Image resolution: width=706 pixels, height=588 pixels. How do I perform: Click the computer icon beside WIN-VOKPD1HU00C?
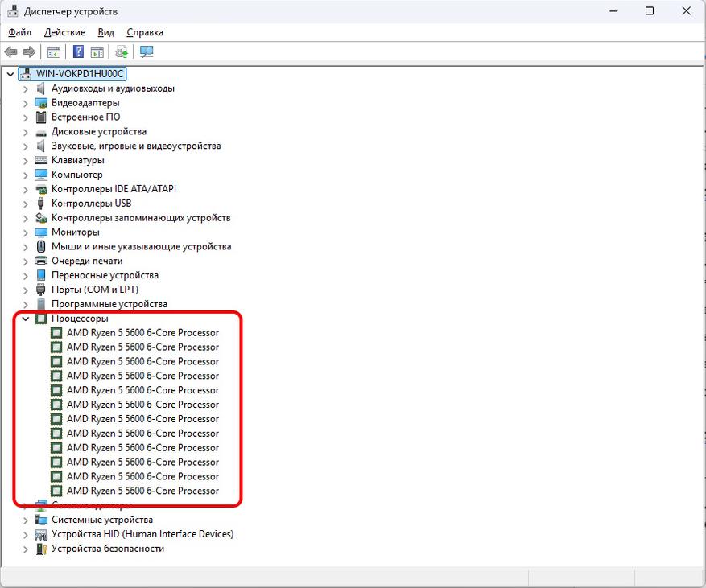click(26, 74)
